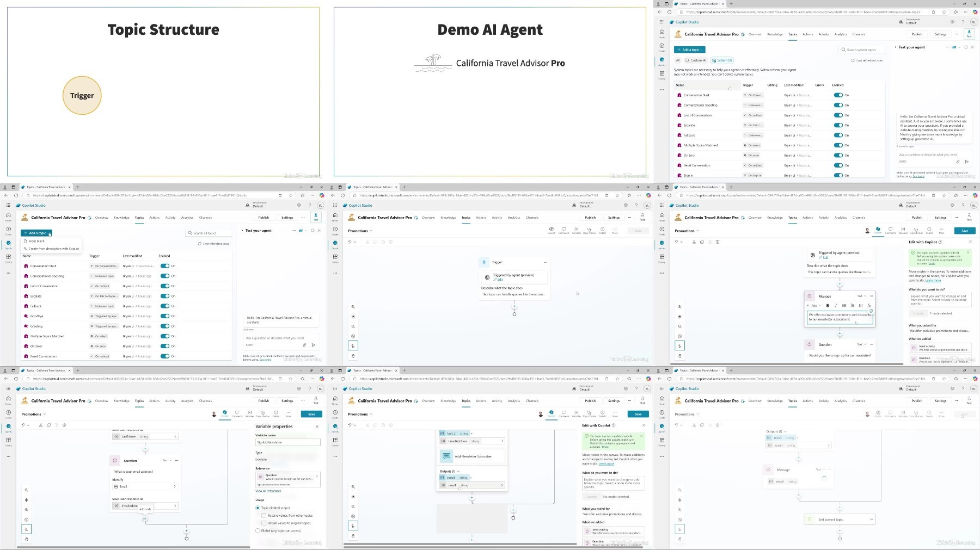
Task: Click the SignUpNewsletter variable name field
Action: pyautogui.click(x=287, y=442)
